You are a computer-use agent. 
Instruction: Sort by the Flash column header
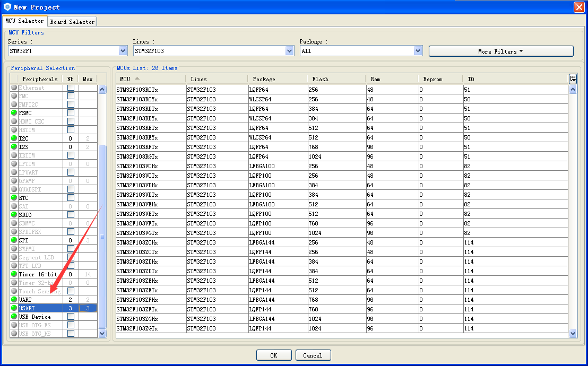(336, 79)
